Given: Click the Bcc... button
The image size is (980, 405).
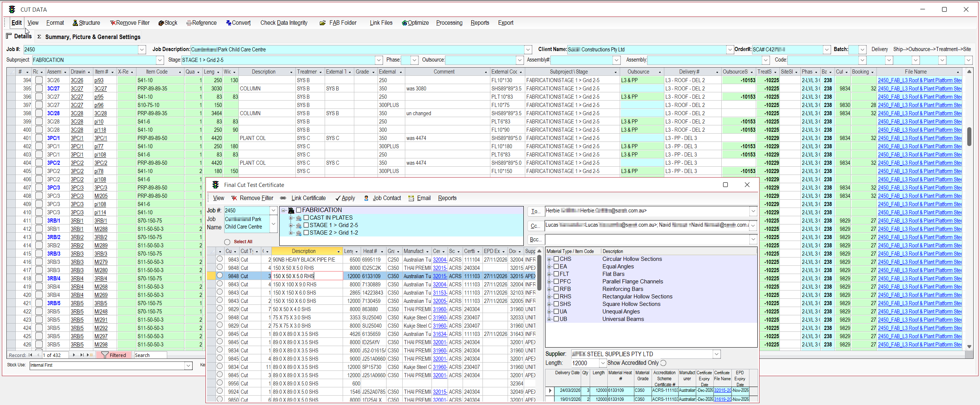Looking at the screenshot, I should click(x=535, y=239).
